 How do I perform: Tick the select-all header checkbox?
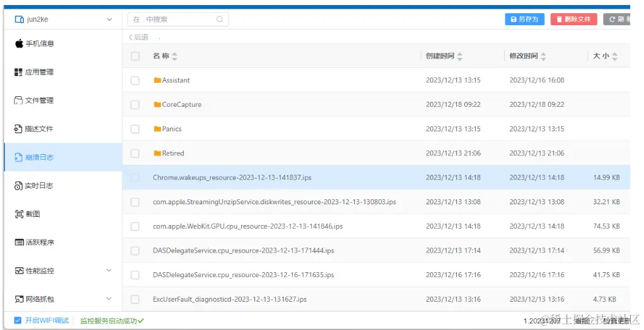click(135, 56)
